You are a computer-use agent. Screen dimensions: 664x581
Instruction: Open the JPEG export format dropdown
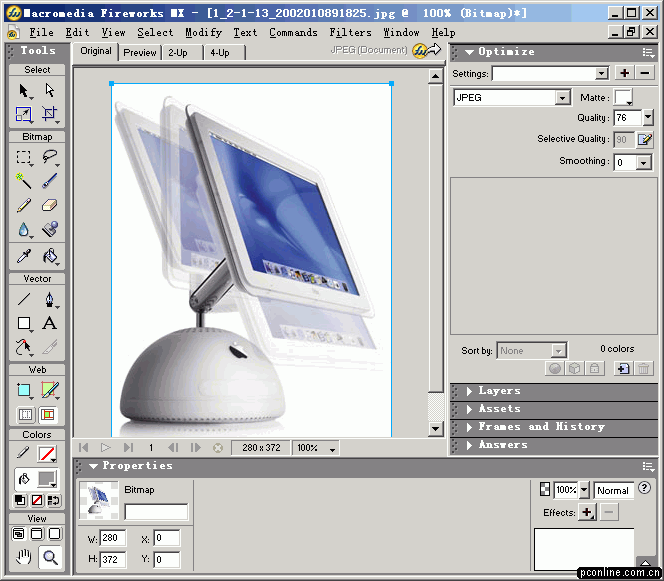tap(563, 98)
